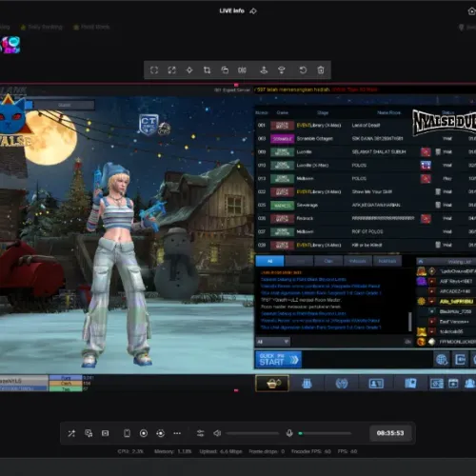Adjust the microphone volume slider
The image size is (476, 476).
[325, 433]
